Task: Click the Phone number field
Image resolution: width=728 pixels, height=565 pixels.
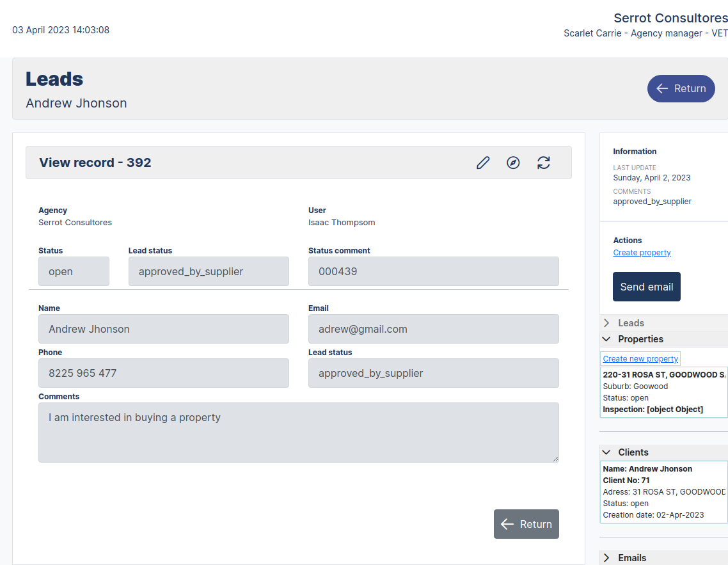Action: 163,373
